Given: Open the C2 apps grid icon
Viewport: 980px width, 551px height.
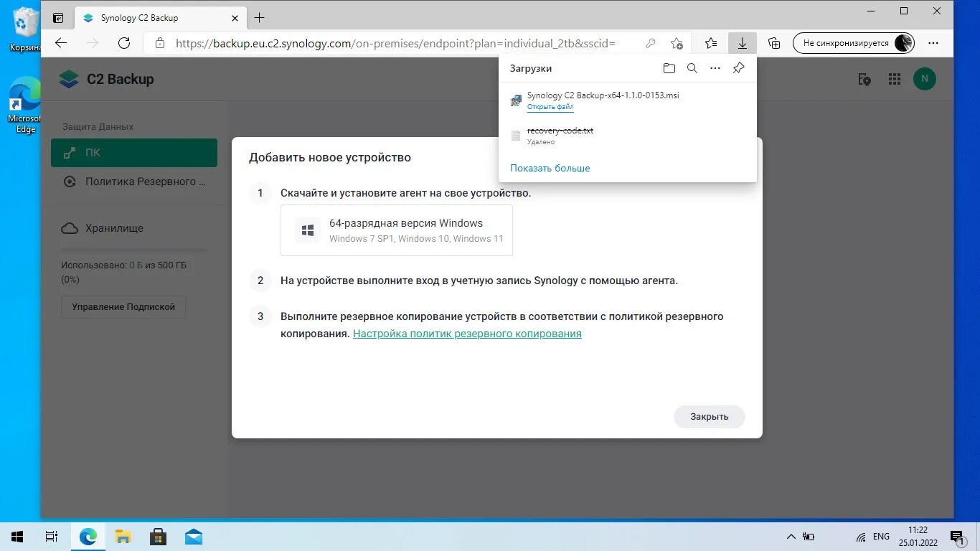Looking at the screenshot, I should click(x=894, y=79).
